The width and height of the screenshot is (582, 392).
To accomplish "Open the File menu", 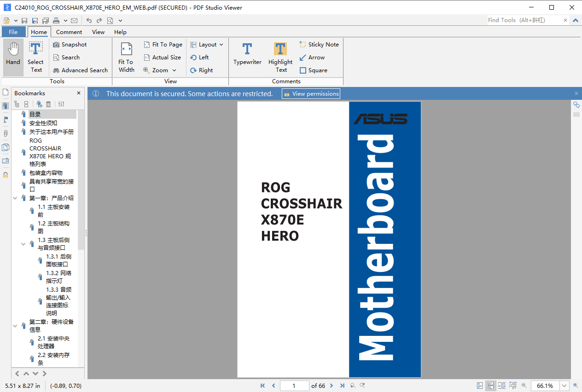I will coord(14,32).
